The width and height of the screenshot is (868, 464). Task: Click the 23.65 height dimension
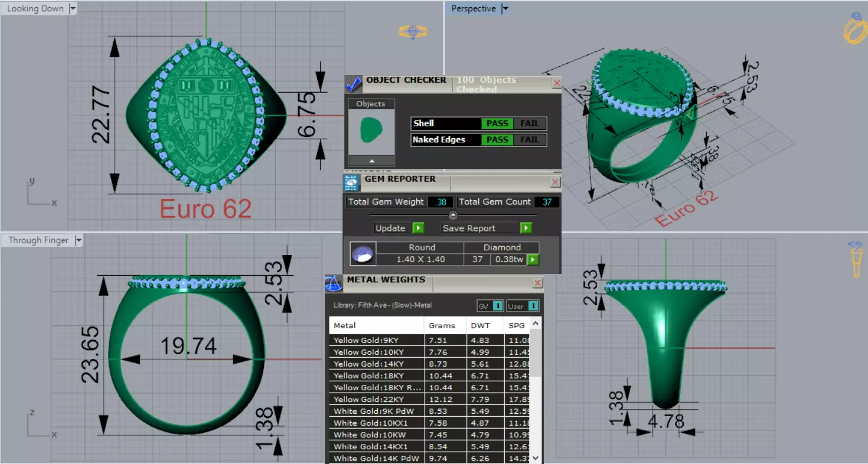(90, 355)
